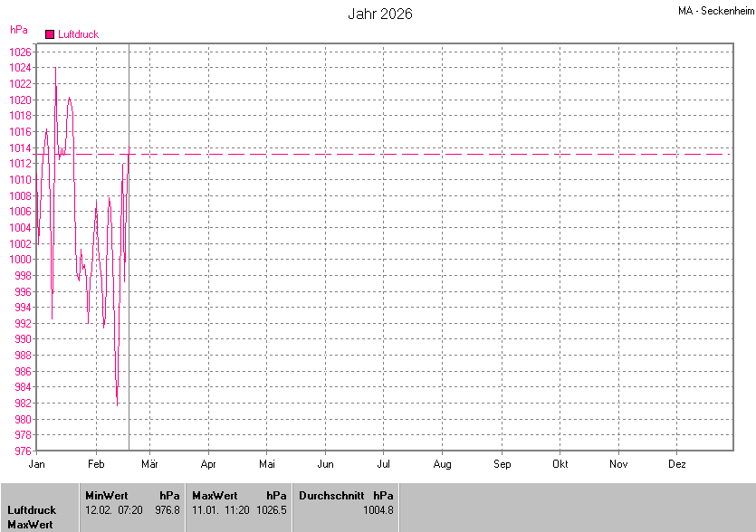
Task: Click the hPa unit label above y-axis
Action: click(18, 29)
